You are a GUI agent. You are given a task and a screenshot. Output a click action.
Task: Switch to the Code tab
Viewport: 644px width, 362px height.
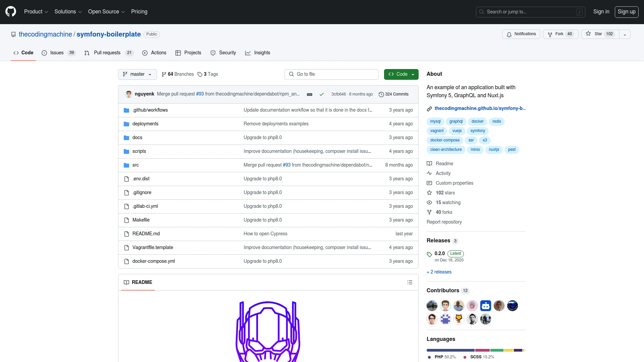click(23, 53)
